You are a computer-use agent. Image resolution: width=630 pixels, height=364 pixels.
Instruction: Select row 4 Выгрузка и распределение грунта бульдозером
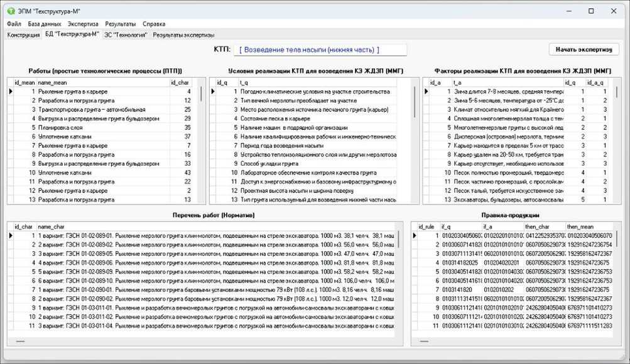[103, 119]
